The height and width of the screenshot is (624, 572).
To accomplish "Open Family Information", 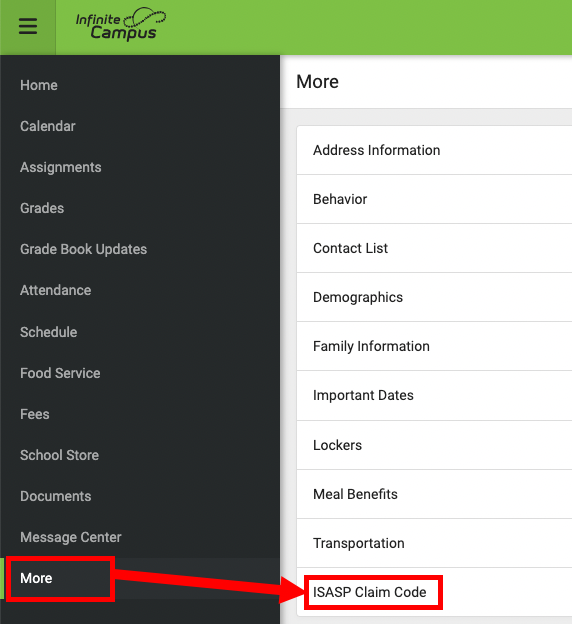I will pyautogui.click(x=434, y=346).
